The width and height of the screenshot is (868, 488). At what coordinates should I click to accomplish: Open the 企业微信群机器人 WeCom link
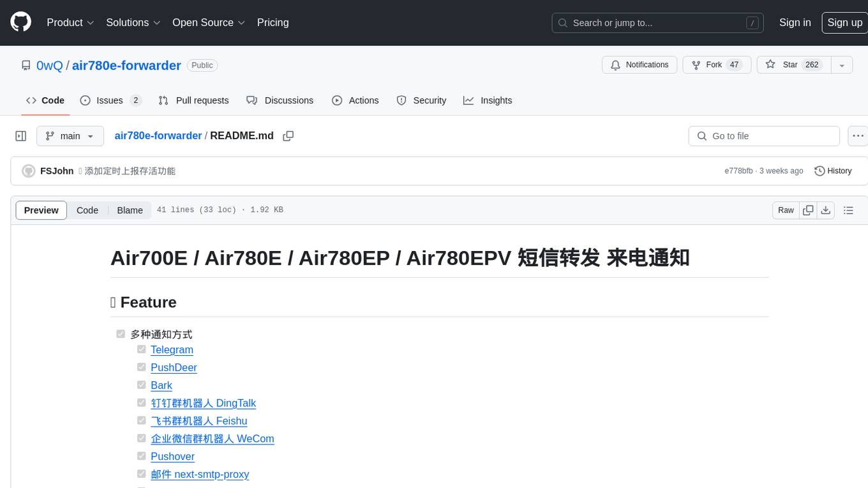tap(213, 439)
